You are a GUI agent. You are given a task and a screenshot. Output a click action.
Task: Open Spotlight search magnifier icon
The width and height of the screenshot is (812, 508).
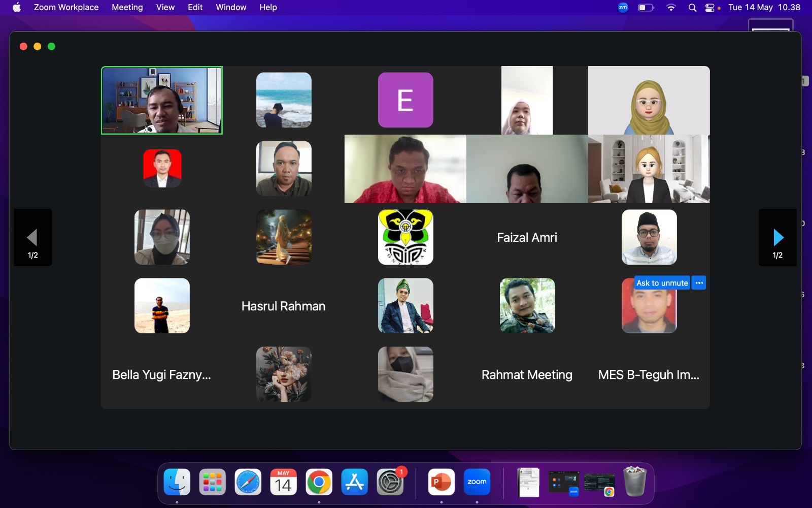tap(692, 7)
